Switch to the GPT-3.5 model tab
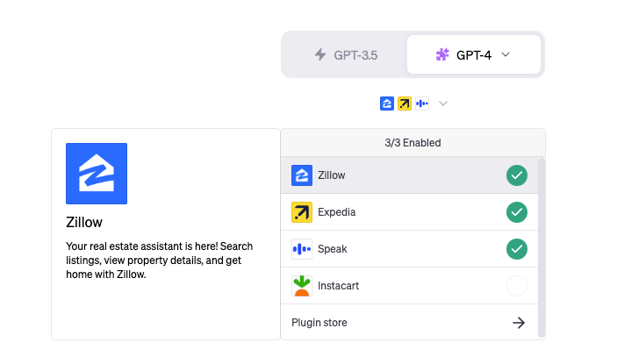 click(346, 54)
